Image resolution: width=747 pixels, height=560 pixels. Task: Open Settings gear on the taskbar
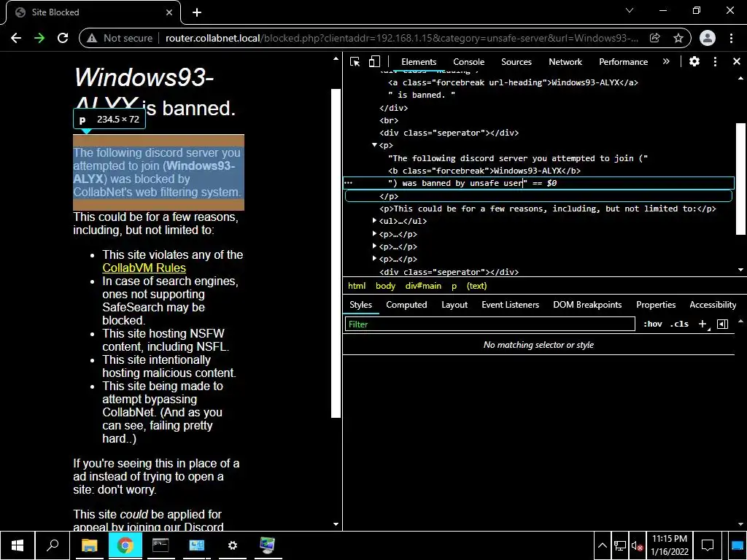[x=233, y=545]
